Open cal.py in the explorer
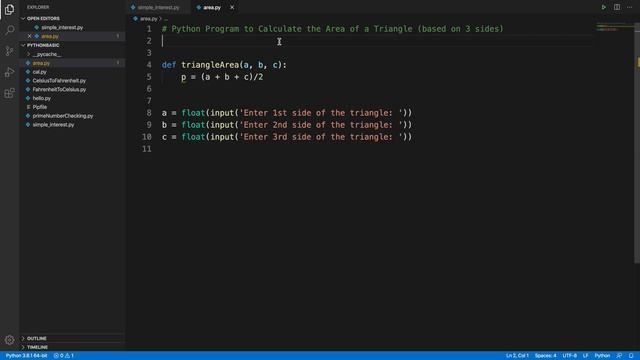 40,72
